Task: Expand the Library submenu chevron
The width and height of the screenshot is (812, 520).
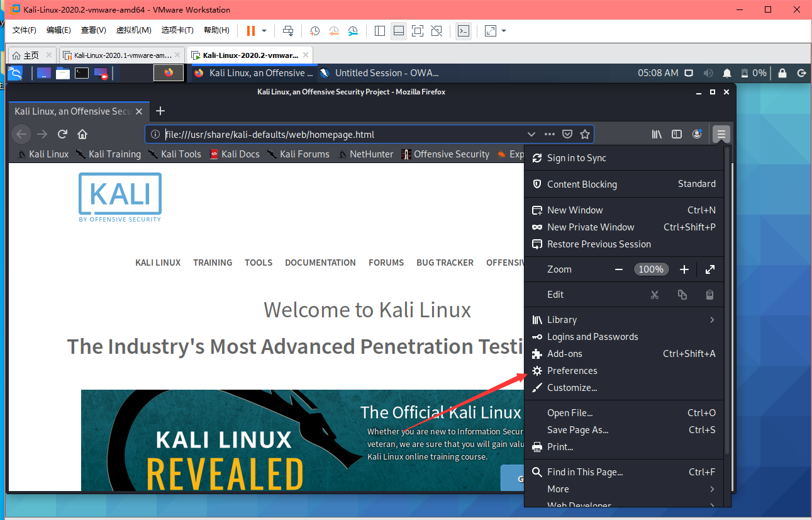Action: point(711,320)
